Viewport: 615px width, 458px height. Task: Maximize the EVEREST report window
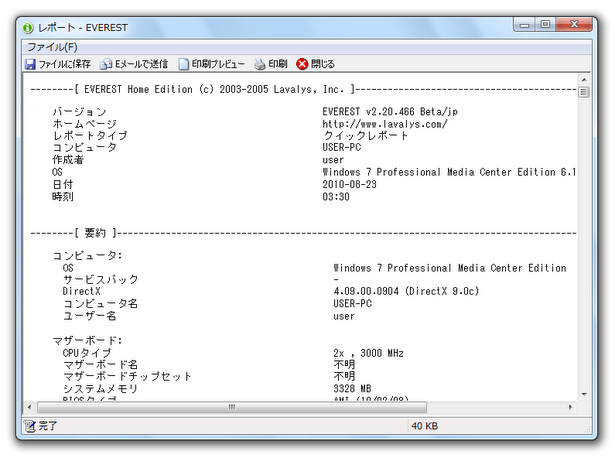click(x=545, y=25)
